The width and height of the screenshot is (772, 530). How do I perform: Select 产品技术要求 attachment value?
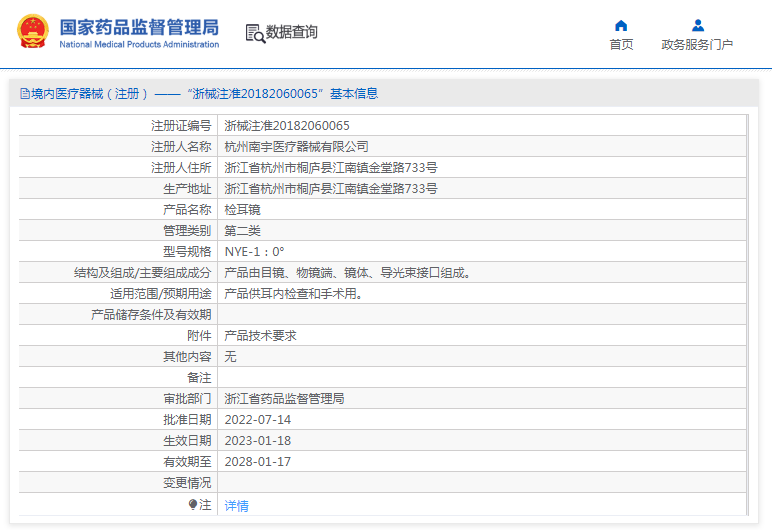click(260, 336)
